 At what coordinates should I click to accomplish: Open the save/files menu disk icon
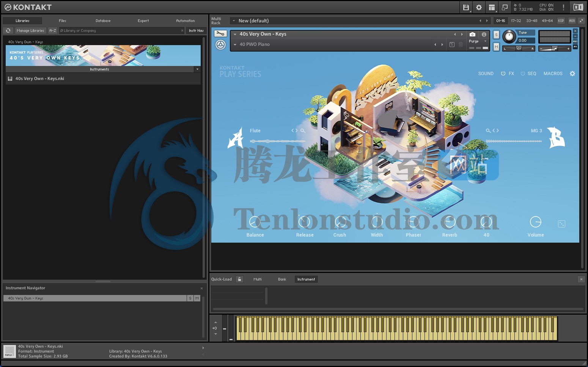pyautogui.click(x=466, y=7)
